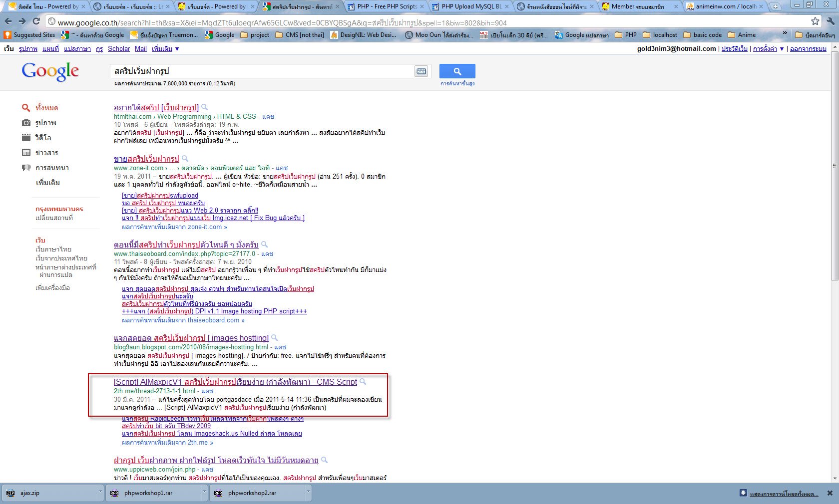Viewport: 839px width, 504px height.
Task: Open the localhost bookmark folder
Action: (x=660, y=35)
